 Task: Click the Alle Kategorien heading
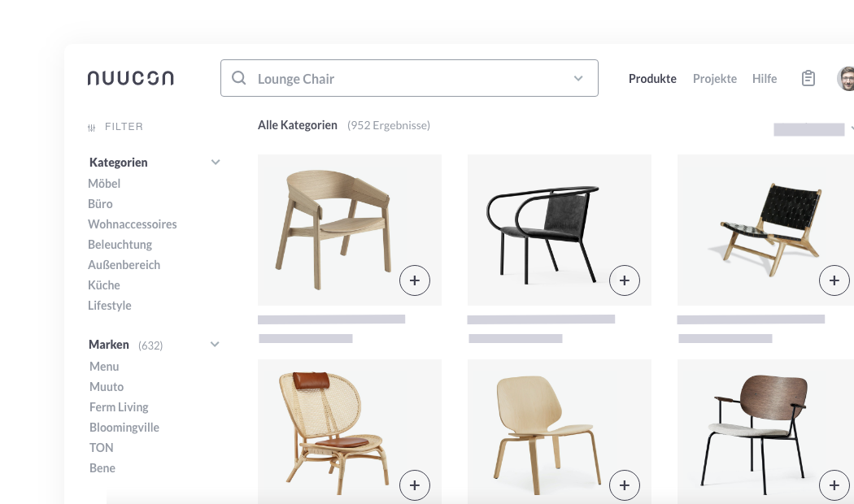point(298,125)
